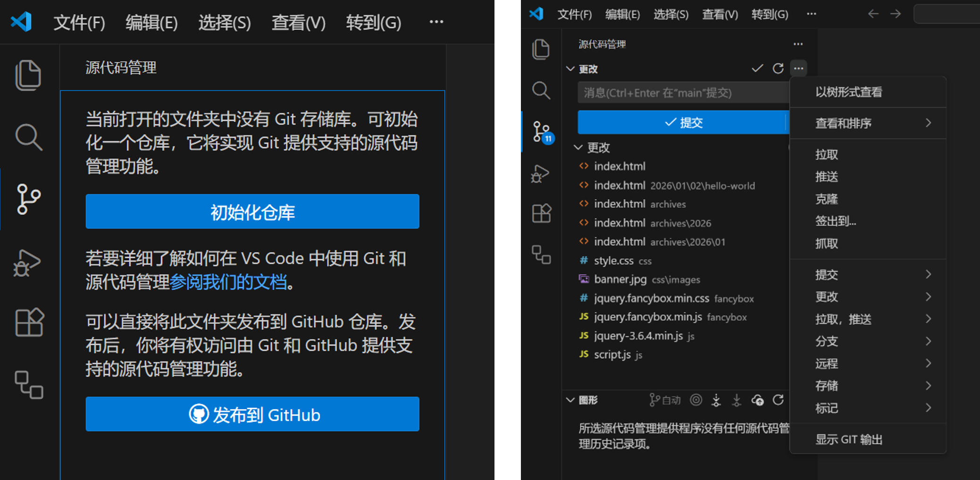980x480 pixels.
Task: Click the target icon in graph toolbar
Action: tap(696, 400)
